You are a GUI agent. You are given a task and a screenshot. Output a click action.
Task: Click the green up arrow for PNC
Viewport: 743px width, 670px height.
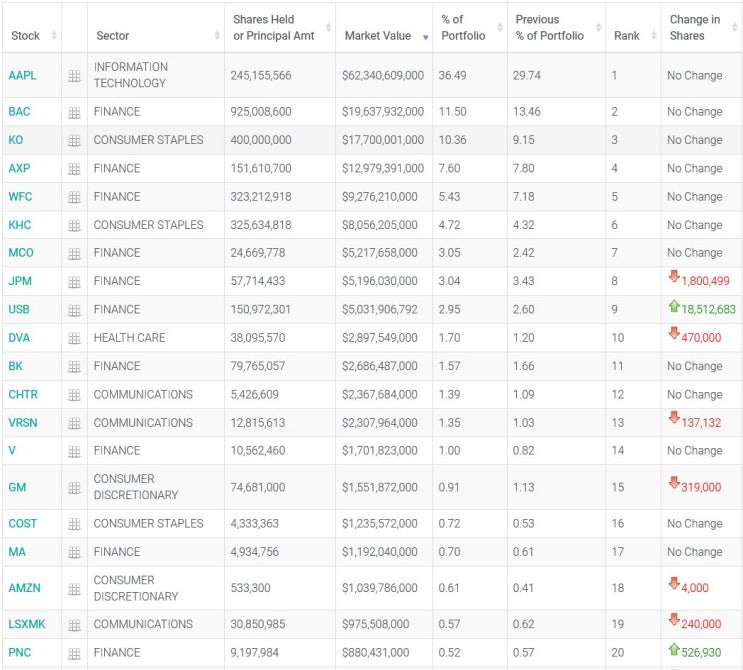coord(674,649)
